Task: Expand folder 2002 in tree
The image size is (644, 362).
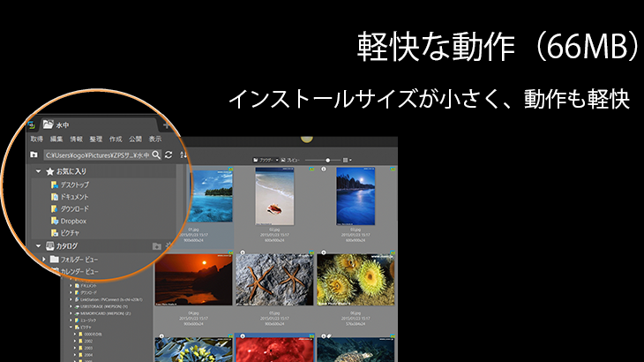Action: tap(75, 341)
